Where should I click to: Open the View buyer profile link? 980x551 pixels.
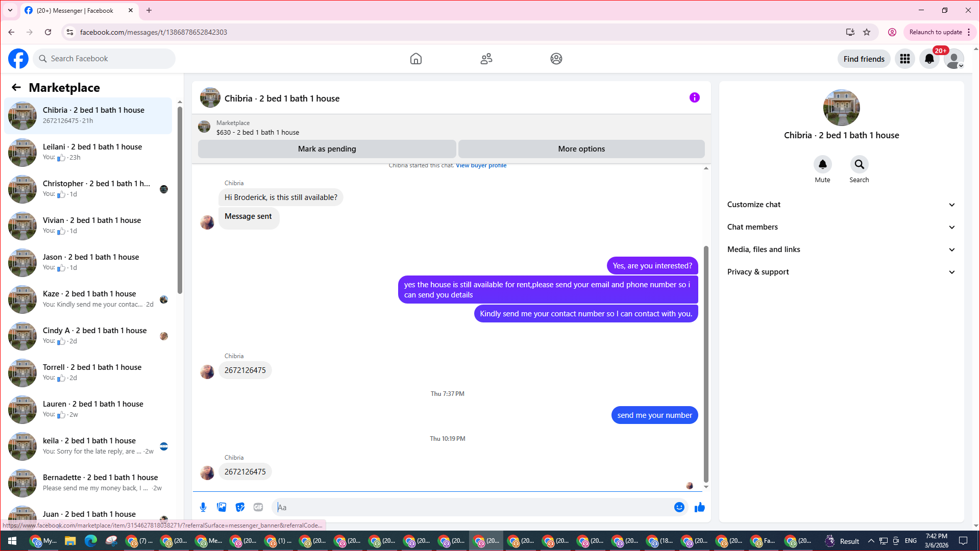pos(481,165)
